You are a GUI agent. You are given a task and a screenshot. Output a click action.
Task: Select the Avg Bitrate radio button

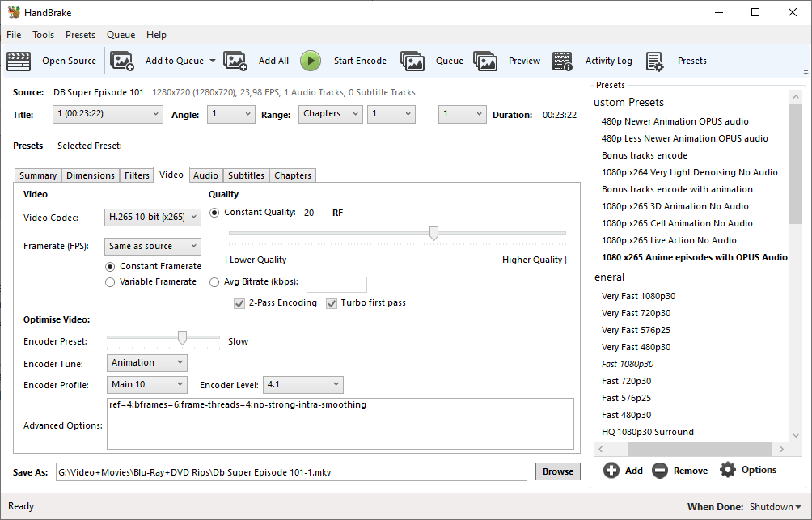214,282
